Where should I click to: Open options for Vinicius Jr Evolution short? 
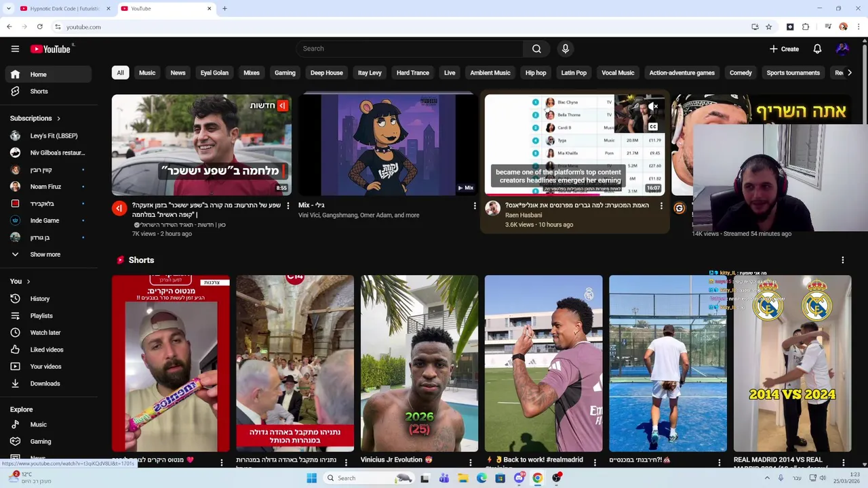tap(470, 462)
